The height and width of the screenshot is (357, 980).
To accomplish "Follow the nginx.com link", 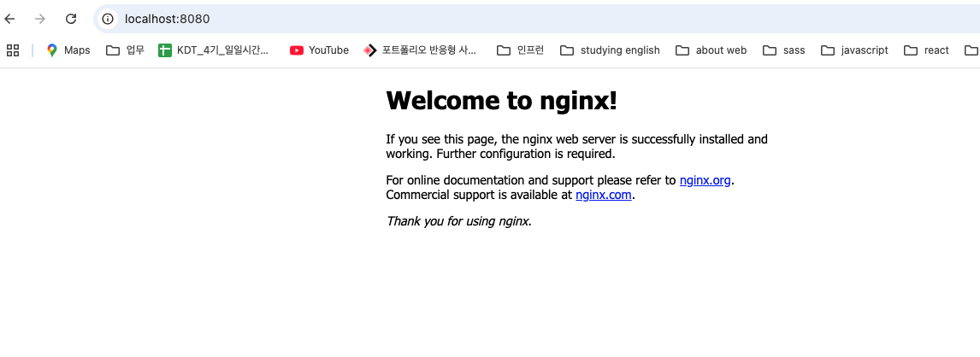I will [x=604, y=195].
